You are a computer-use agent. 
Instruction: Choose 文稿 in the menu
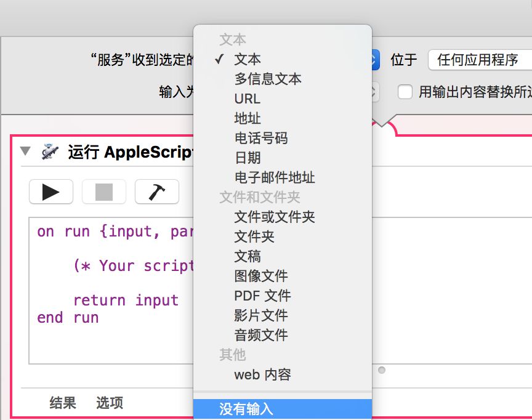282,256
